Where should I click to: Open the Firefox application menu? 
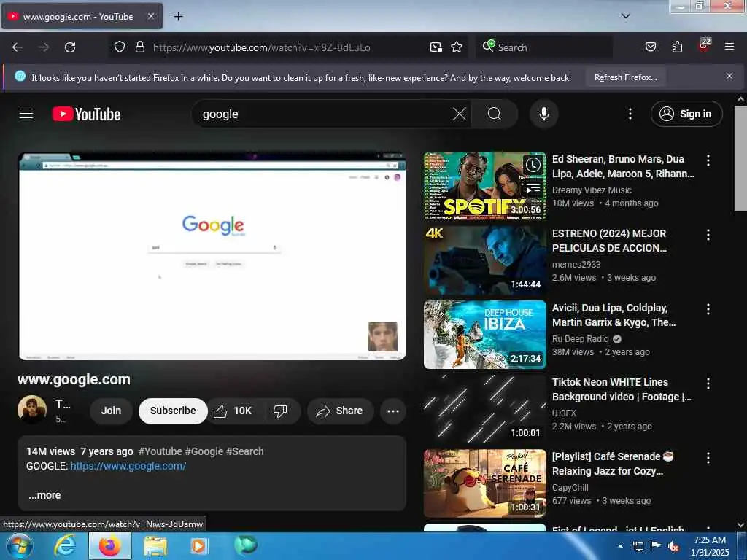coord(729,47)
